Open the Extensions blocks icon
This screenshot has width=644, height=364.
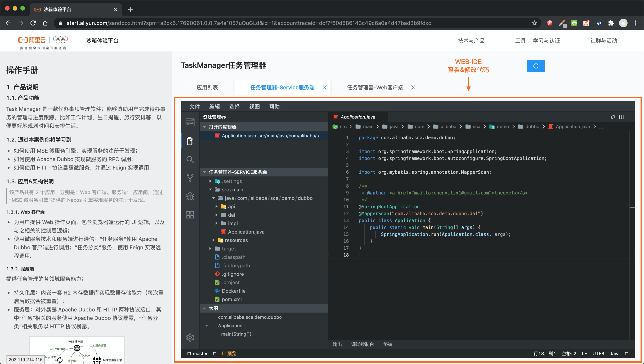tap(190, 215)
